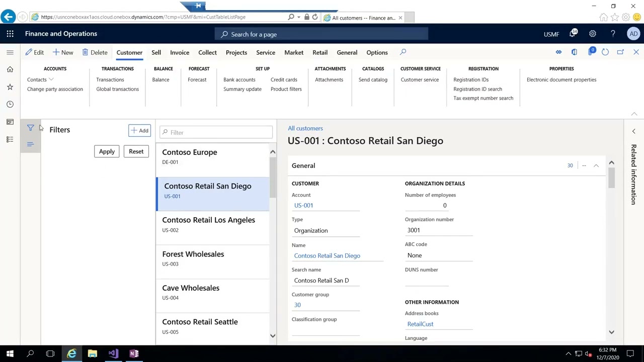The width and height of the screenshot is (644, 362).
Task: Open Registration ID search
Action: (477, 89)
